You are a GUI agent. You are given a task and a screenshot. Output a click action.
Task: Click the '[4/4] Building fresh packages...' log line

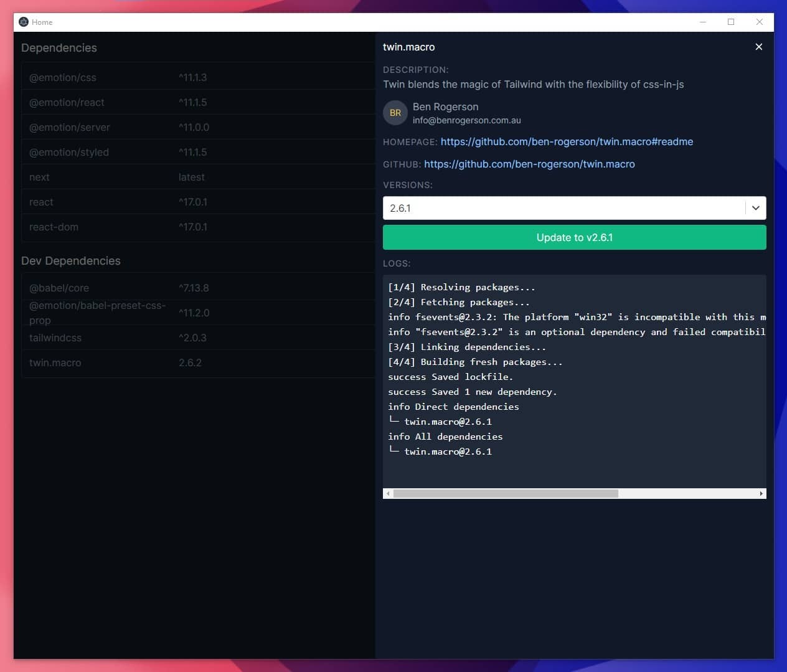[x=475, y=362]
